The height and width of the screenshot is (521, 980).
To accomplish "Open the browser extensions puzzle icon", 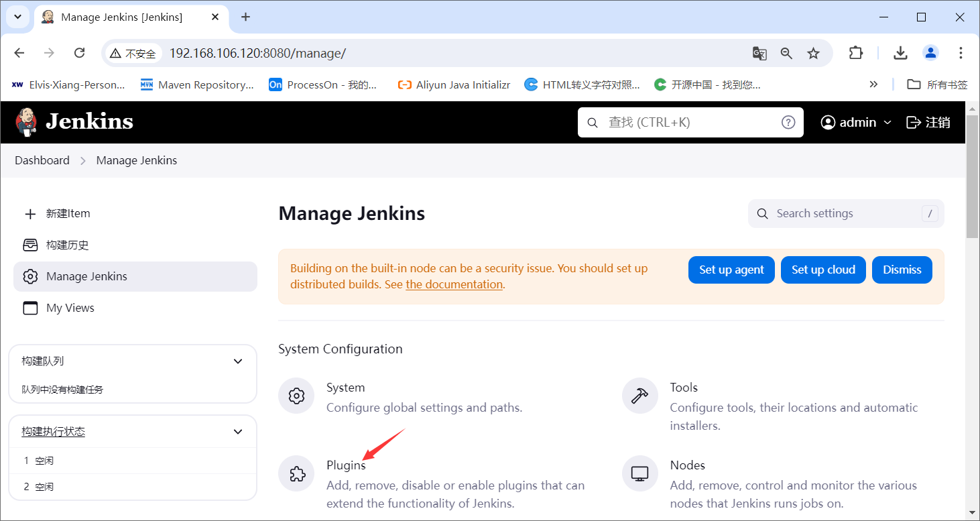I will (856, 53).
